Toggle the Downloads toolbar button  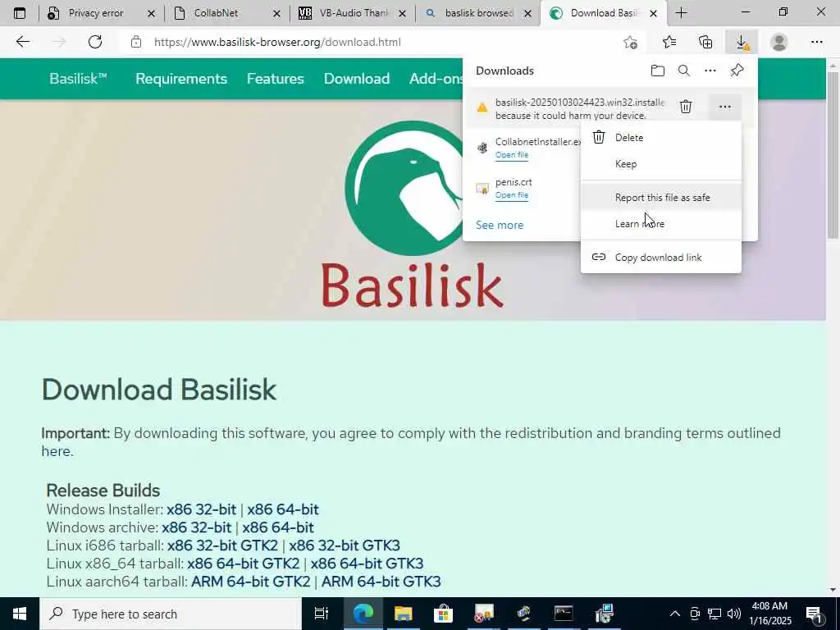(x=742, y=43)
